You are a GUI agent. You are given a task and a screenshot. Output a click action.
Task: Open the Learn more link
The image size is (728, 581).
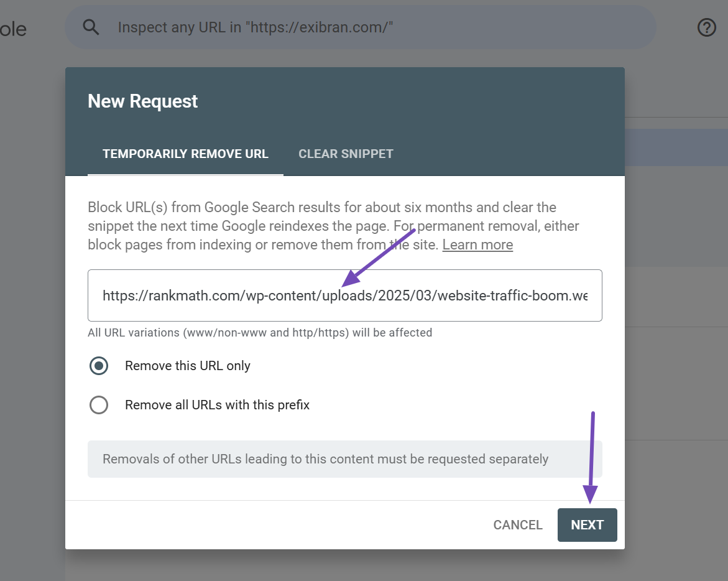point(477,244)
